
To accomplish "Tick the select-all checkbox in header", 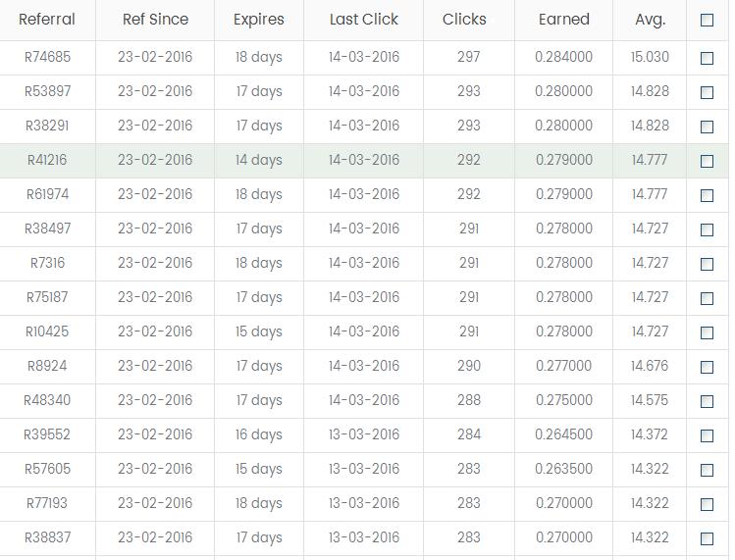I will 707,20.
